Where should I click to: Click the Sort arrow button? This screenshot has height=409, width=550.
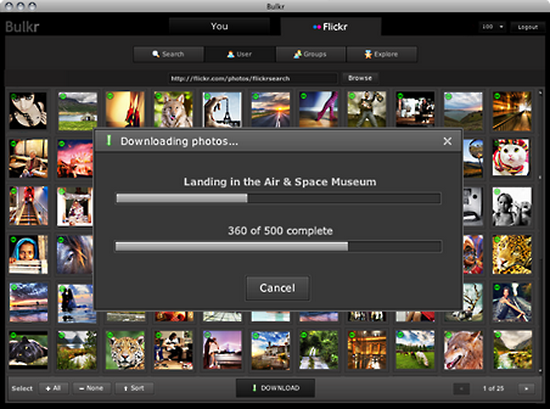tap(134, 388)
